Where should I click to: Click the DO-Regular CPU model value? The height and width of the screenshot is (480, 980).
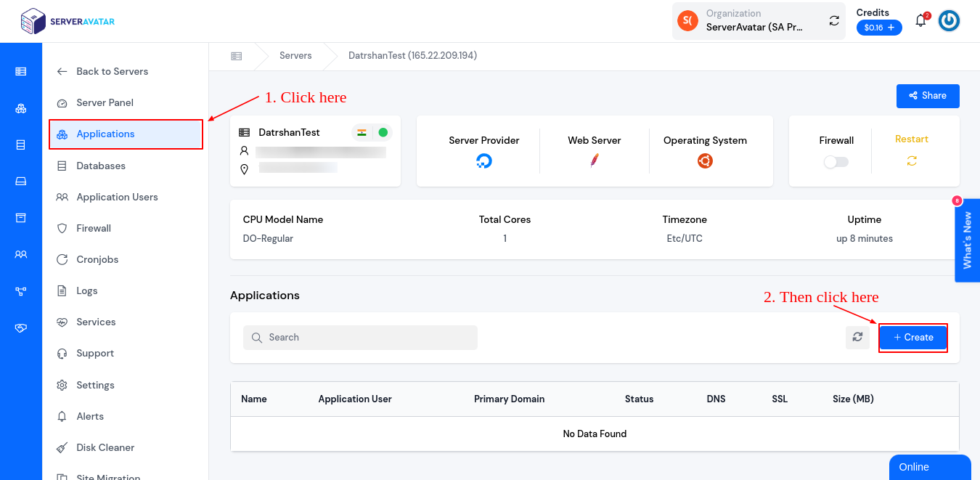(268, 238)
